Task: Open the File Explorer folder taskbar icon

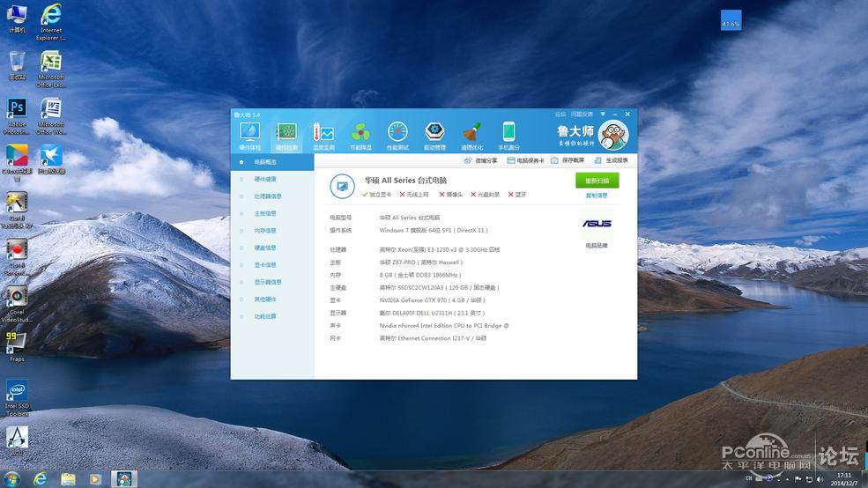Action: click(x=68, y=479)
